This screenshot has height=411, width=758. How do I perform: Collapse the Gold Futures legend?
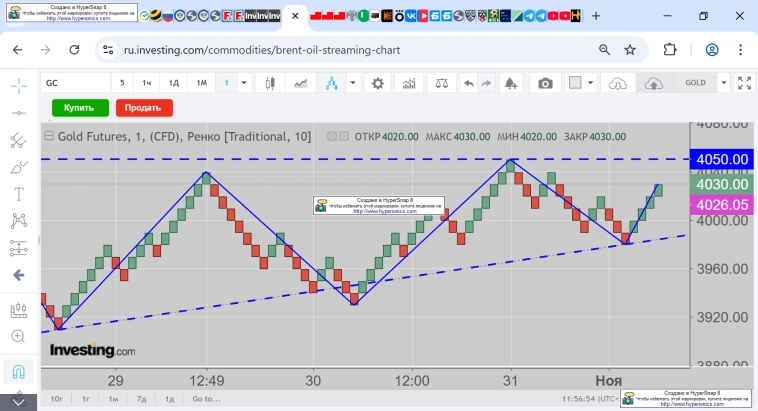49,136
